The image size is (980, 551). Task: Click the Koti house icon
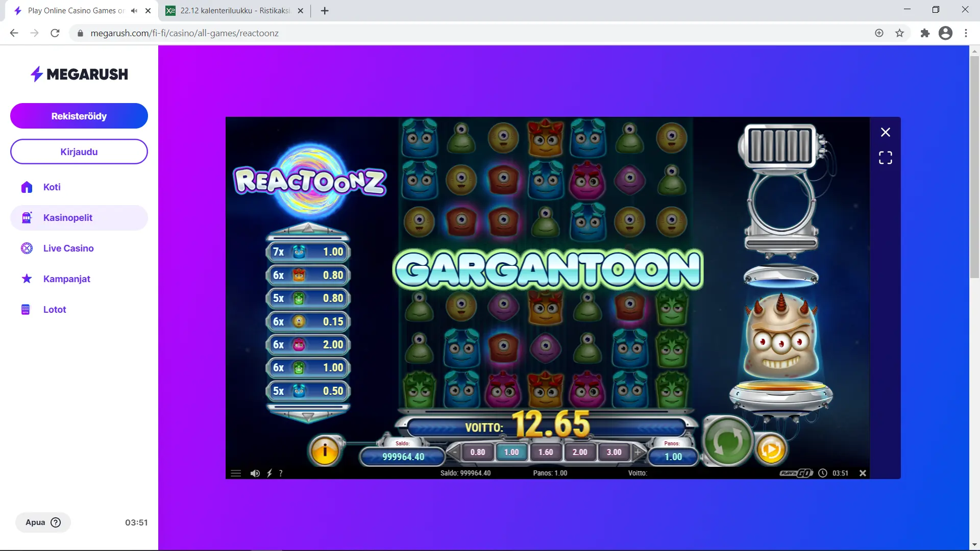27,187
